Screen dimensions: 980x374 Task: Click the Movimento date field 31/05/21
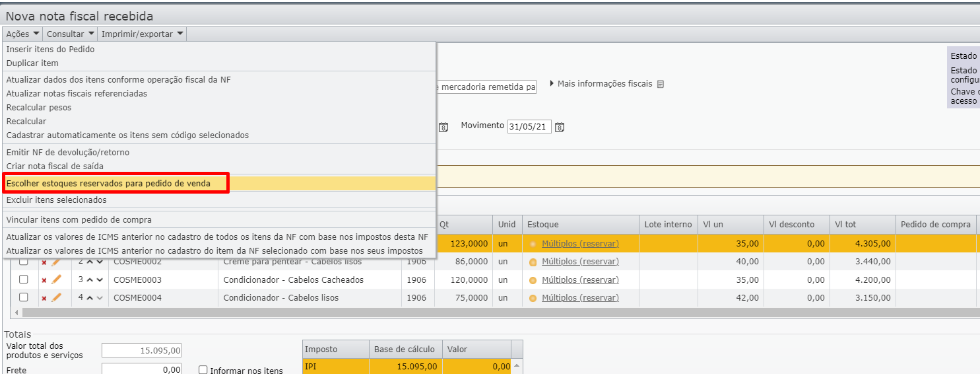529,127
